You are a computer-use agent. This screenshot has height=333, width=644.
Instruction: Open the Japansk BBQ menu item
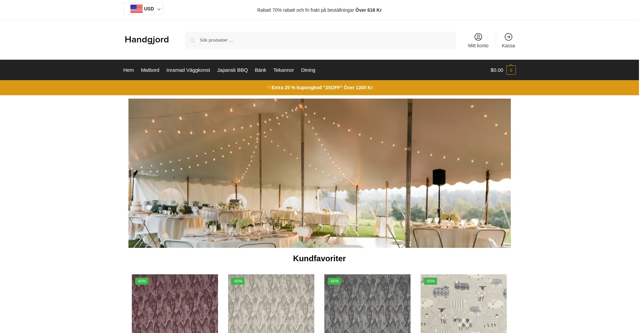coord(232,70)
